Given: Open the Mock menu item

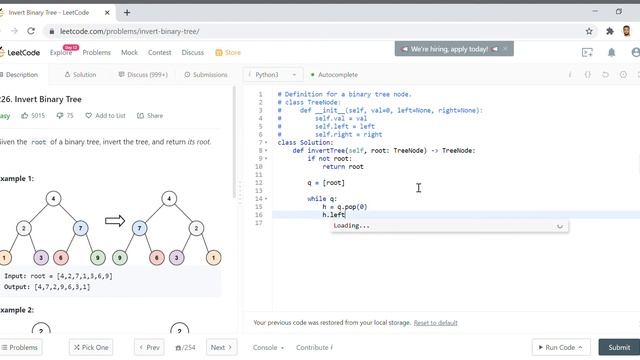Looking at the screenshot, I should click(x=129, y=53).
